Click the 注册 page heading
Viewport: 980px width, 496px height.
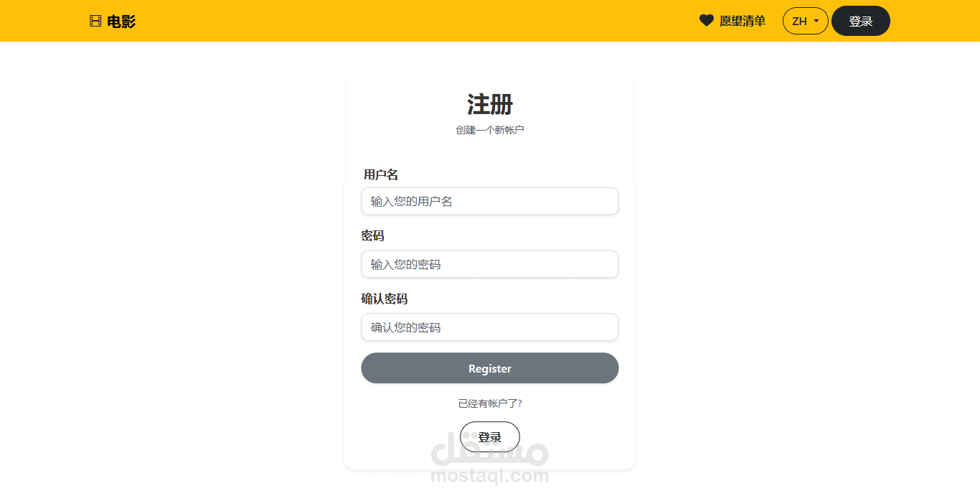click(x=490, y=104)
